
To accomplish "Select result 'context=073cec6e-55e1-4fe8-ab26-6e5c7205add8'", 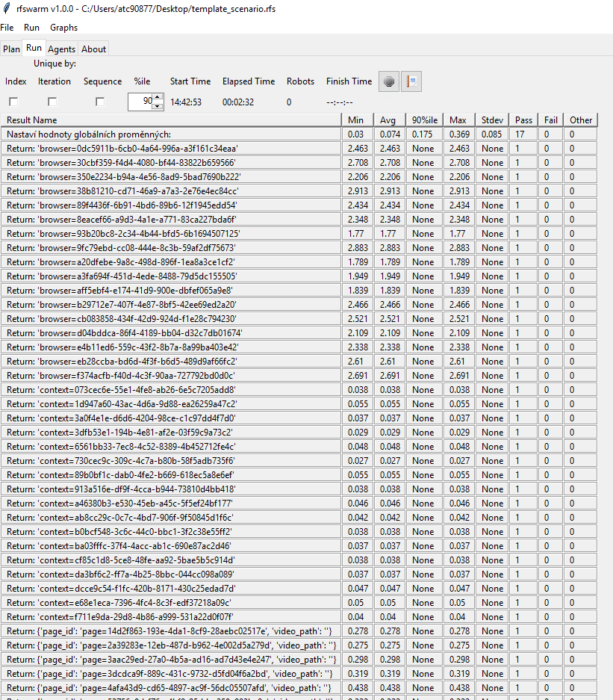I will pos(171,390).
